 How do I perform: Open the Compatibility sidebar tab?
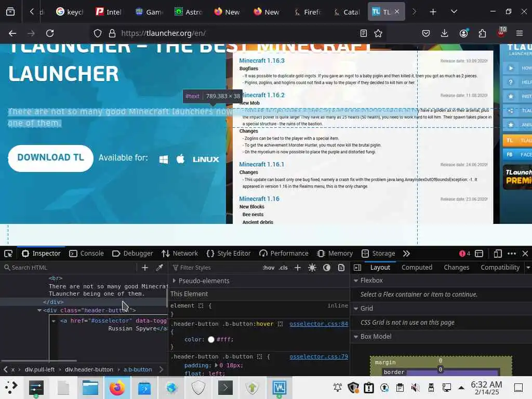[500, 268]
